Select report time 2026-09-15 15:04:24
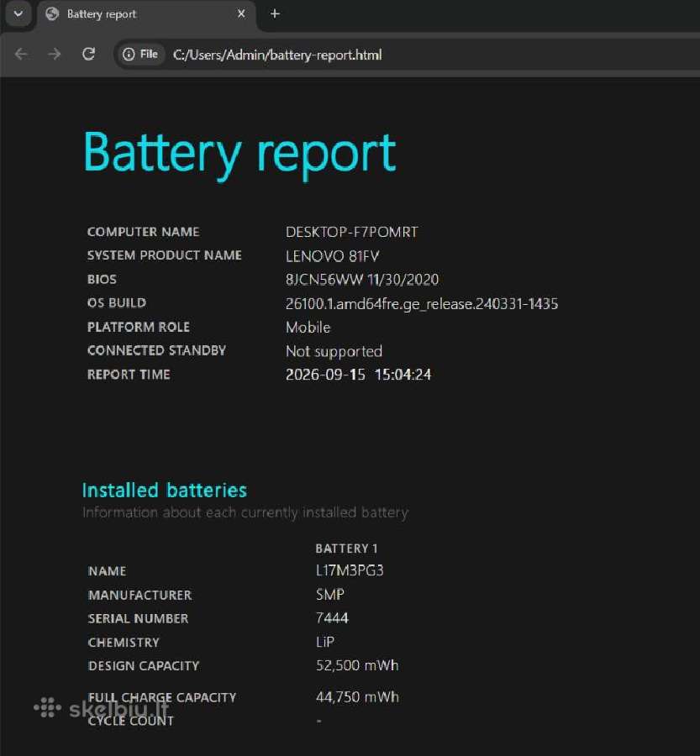This screenshot has width=700, height=756. tap(359, 375)
